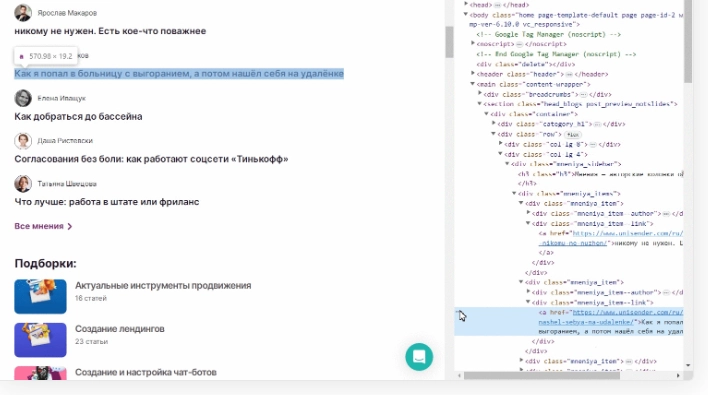This screenshot has height=395, width=708.
Task: Click the page vertical scrollbar thumb
Action: [449, 42]
